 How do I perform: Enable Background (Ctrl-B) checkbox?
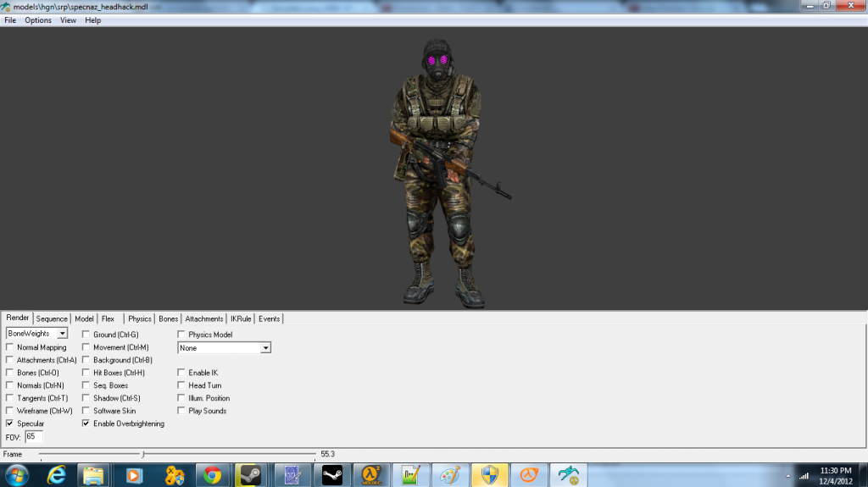coord(86,360)
